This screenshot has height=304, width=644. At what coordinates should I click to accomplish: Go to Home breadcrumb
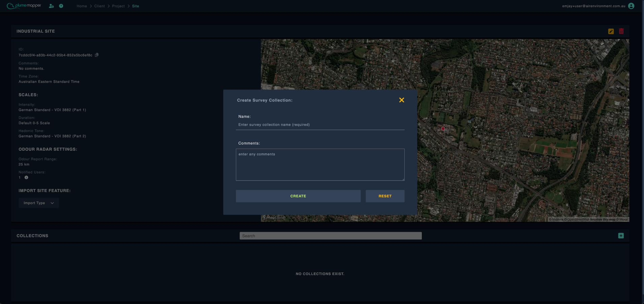82,6
